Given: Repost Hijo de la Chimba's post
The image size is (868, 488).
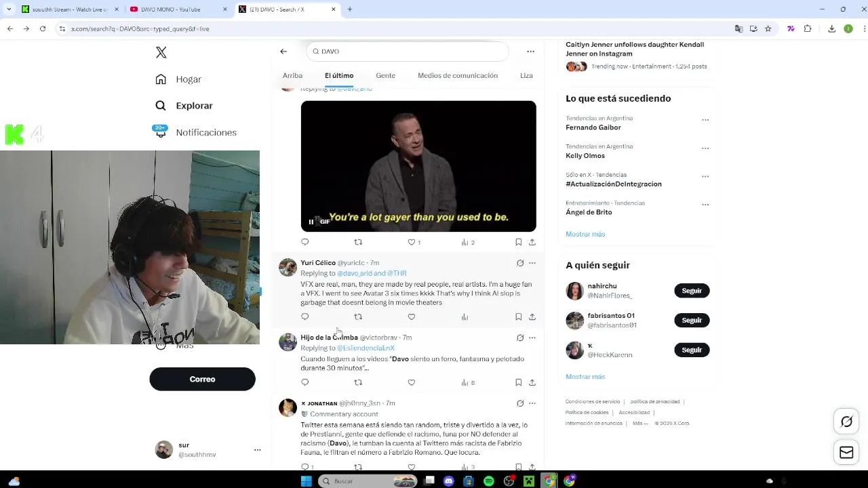Looking at the screenshot, I should pyautogui.click(x=358, y=382).
